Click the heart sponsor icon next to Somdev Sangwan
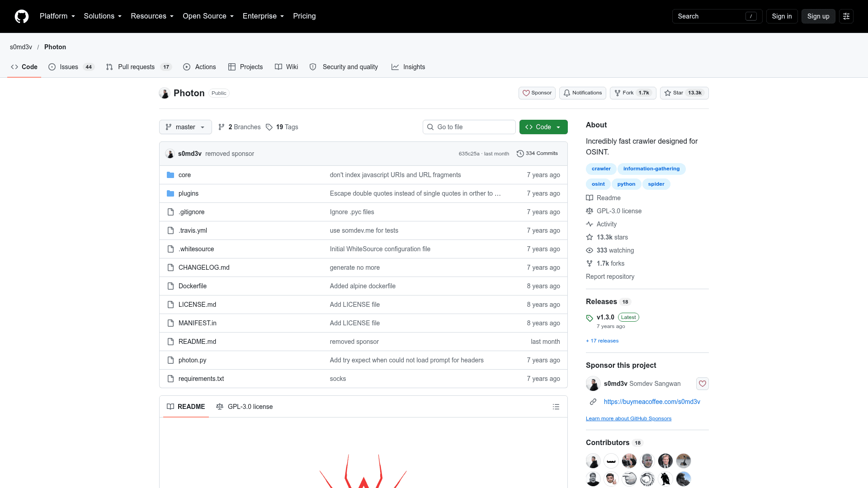868x488 pixels. point(703,384)
